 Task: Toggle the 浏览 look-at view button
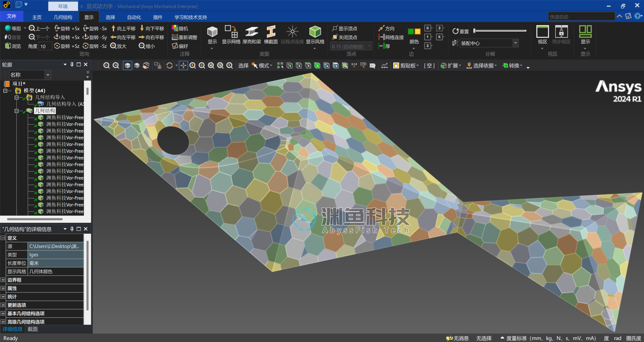[x=13, y=46]
